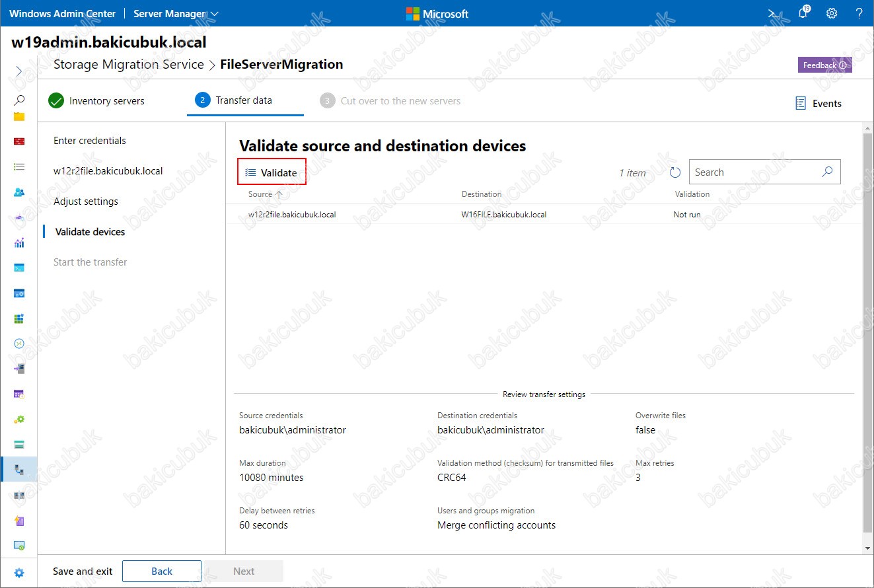Click the Feedback button
This screenshot has width=874, height=588.
click(x=824, y=65)
